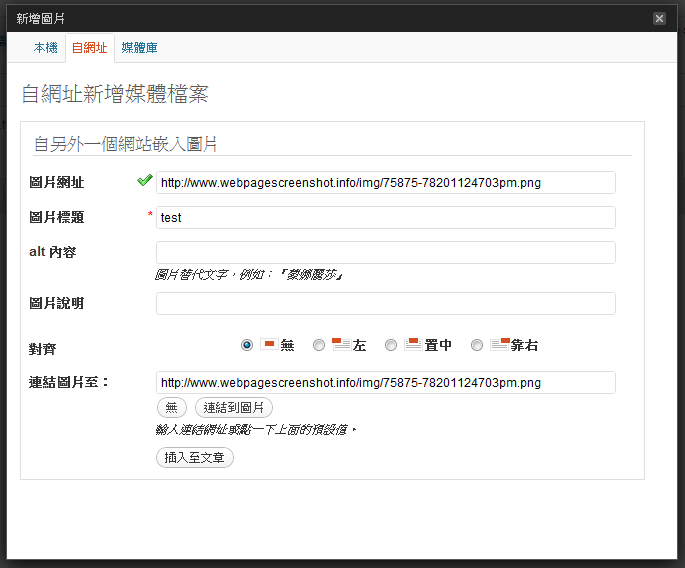Open the 媒體庫 tab
The width and height of the screenshot is (685, 568).
point(139,48)
